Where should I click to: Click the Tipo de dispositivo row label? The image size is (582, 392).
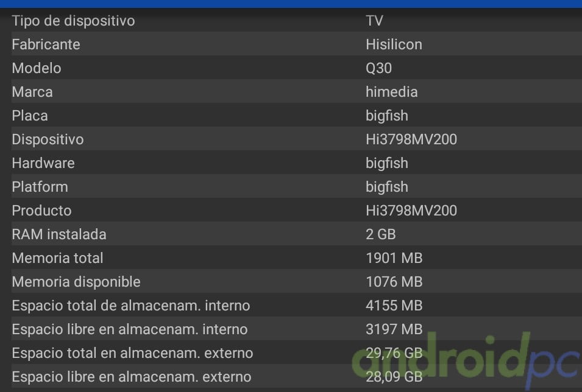pos(73,21)
